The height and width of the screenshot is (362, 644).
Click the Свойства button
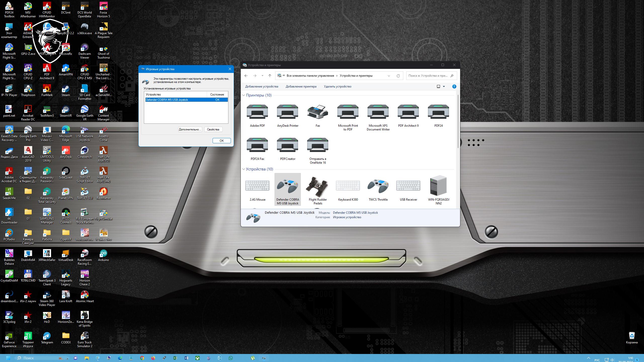click(x=213, y=129)
